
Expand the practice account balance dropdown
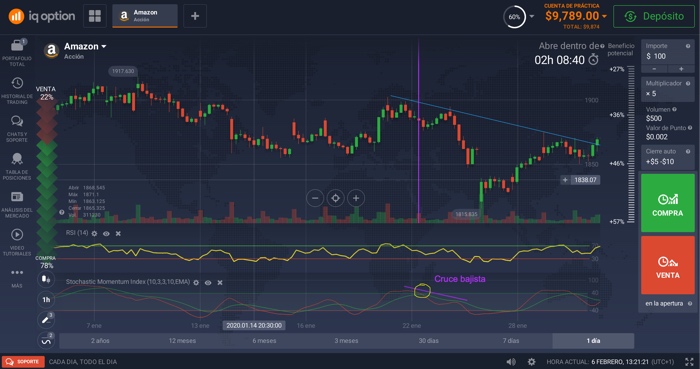(x=604, y=16)
